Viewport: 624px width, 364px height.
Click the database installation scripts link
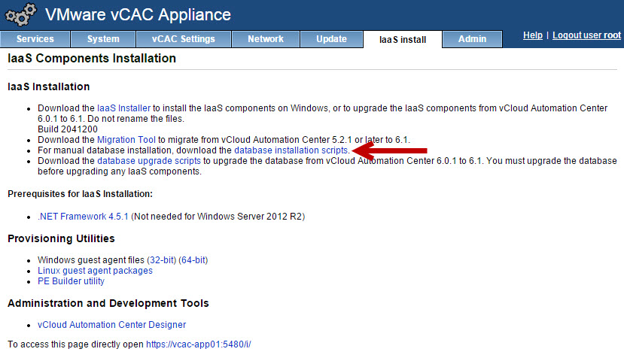291,150
